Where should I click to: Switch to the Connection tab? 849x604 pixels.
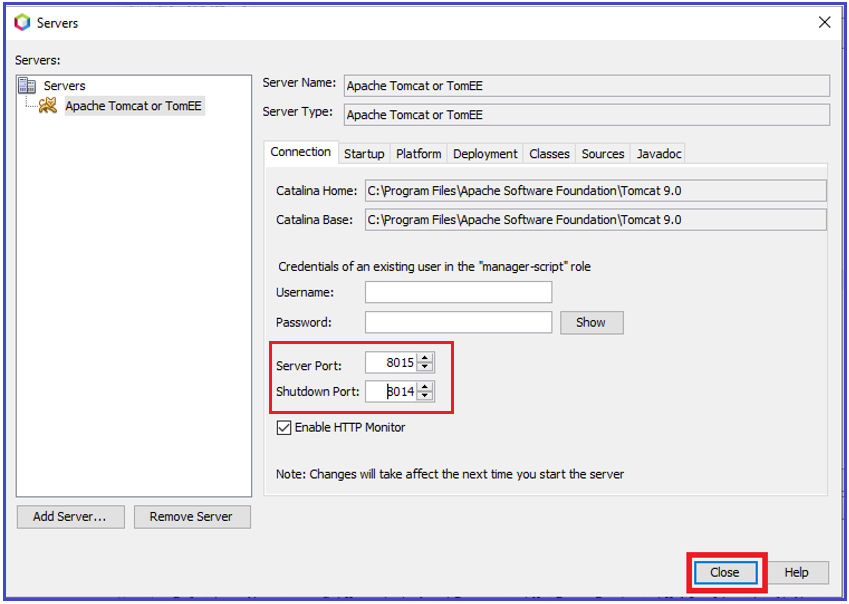pos(301,152)
